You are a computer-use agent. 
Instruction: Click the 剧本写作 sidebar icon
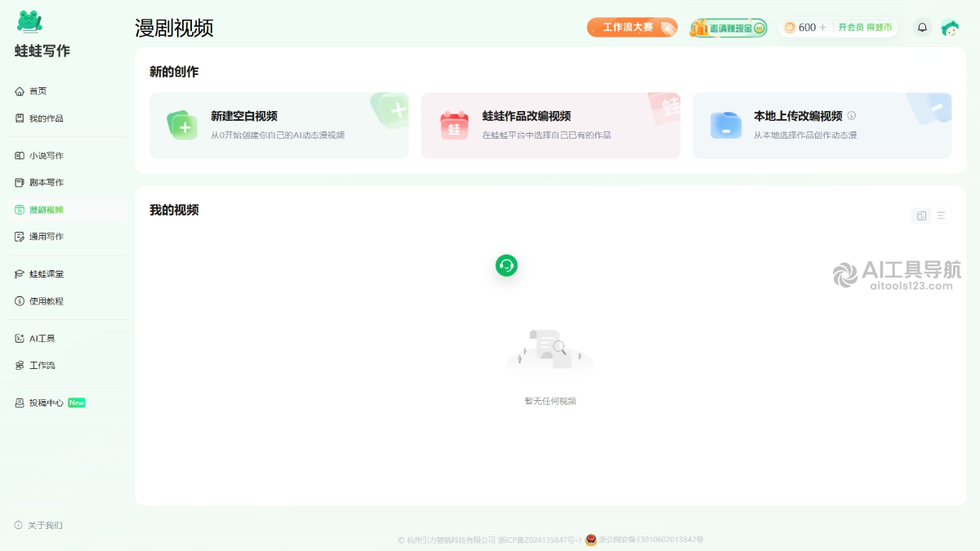pos(20,182)
